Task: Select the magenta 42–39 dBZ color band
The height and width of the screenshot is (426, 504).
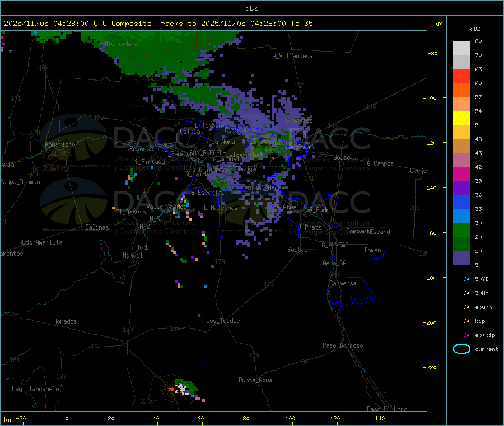Action: tap(461, 174)
